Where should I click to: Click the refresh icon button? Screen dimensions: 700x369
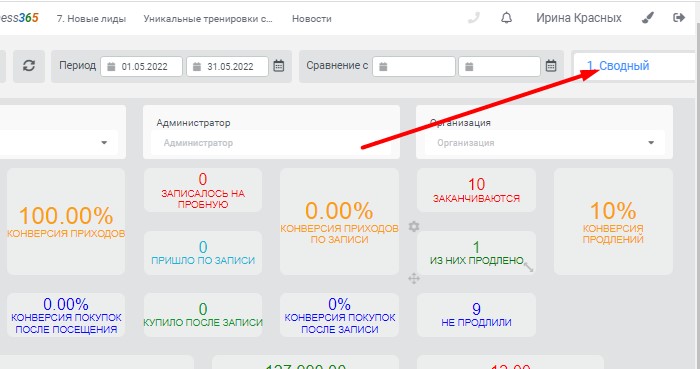29,66
